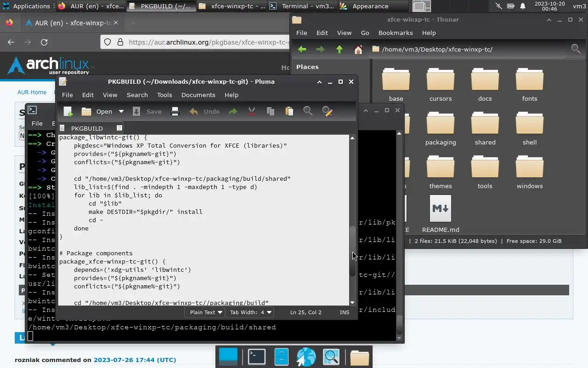Open the View menu in Pluma

tap(110, 95)
